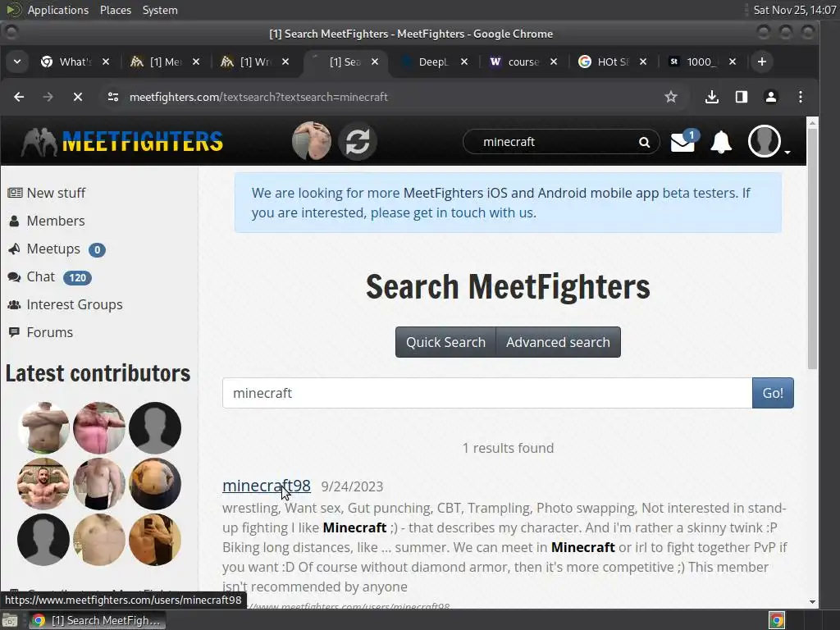Click the 9/24/2023 date text
The image size is (840, 630).
352,486
